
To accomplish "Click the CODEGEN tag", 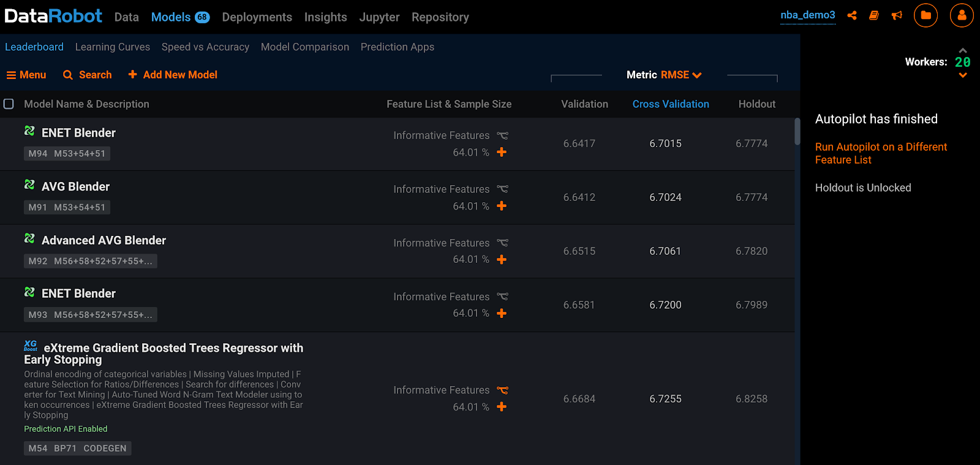I will pos(105,448).
